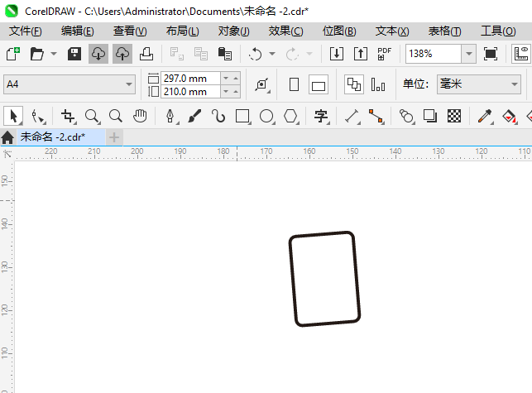532x393 pixels.
Task: Select the Pick tool arrow
Action: (13, 116)
